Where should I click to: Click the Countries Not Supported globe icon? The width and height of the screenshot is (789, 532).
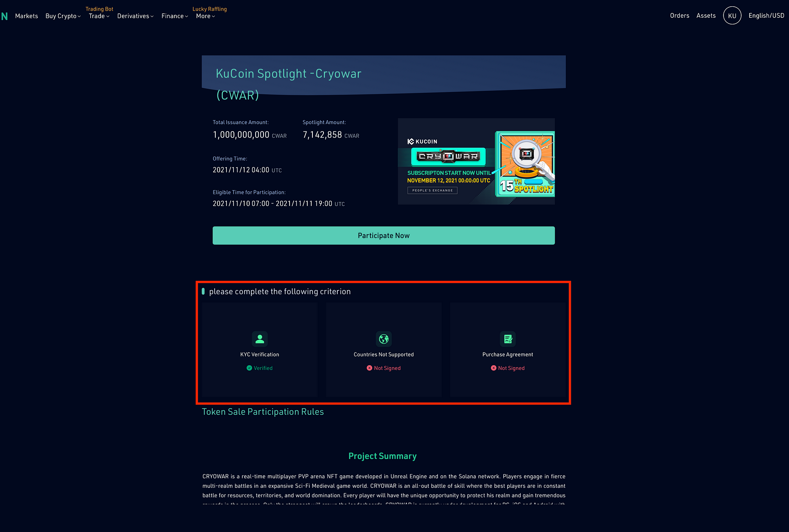(x=383, y=338)
